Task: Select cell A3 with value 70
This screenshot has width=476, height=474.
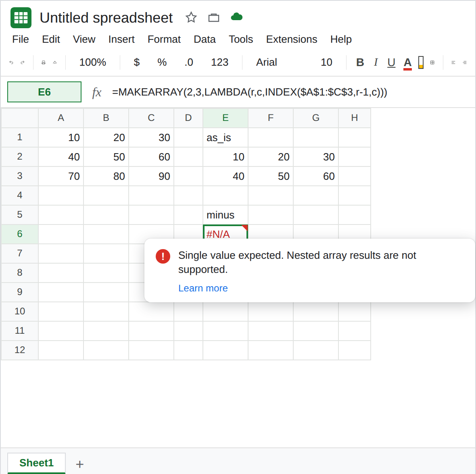Action: pos(61,176)
